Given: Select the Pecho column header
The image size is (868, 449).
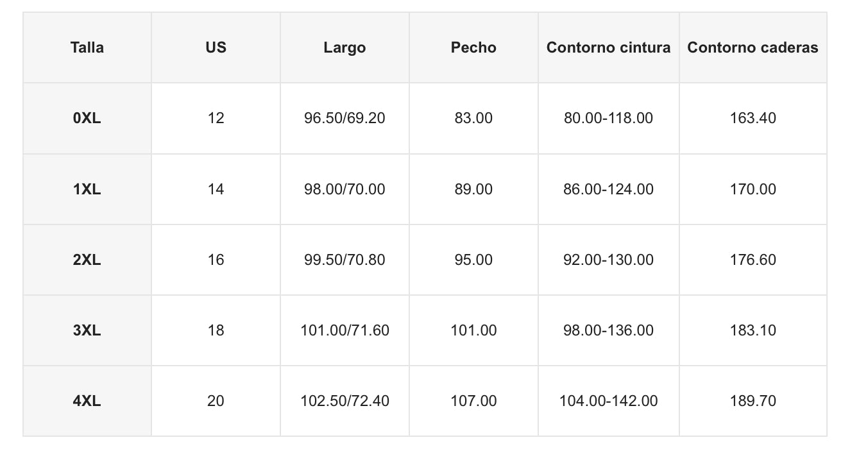Looking at the screenshot, I should [473, 47].
